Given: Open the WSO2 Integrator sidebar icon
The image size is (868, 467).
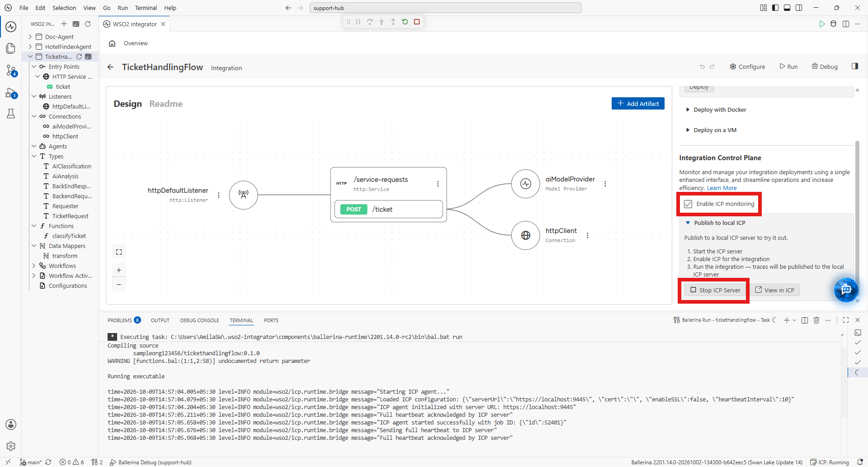Looking at the screenshot, I should click(x=11, y=27).
